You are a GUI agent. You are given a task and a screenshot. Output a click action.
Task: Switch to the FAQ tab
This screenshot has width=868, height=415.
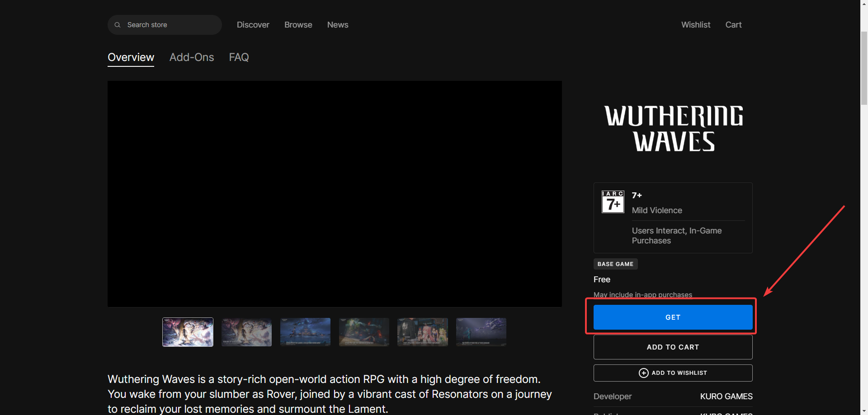239,57
